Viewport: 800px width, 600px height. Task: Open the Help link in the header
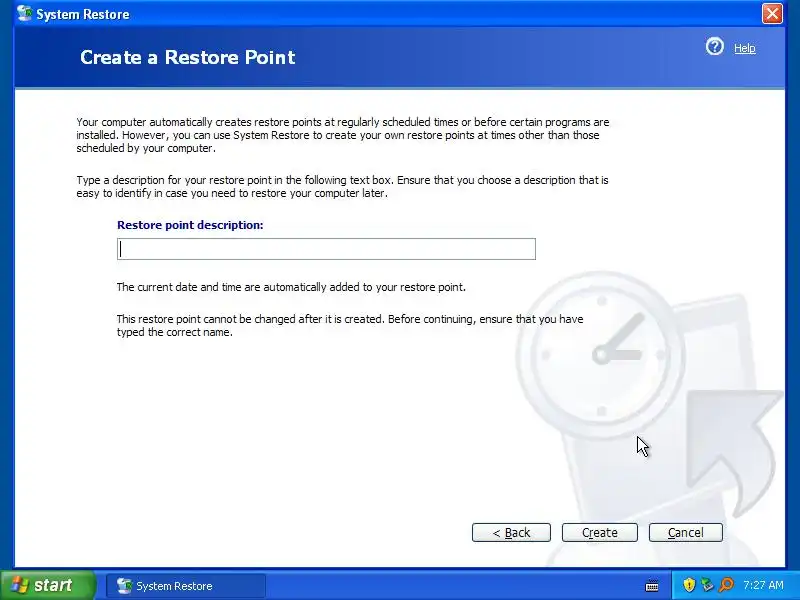[744, 48]
